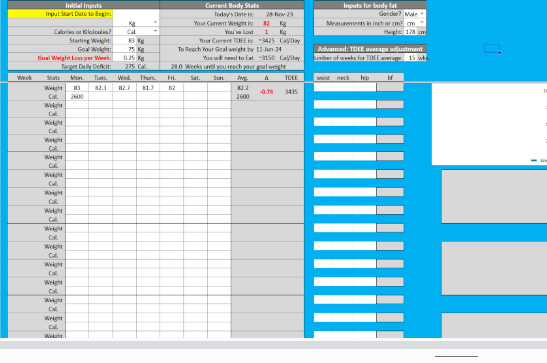Screen dimensions: 547x363
Task: Select the first bf result cell
Action: click(x=390, y=87)
